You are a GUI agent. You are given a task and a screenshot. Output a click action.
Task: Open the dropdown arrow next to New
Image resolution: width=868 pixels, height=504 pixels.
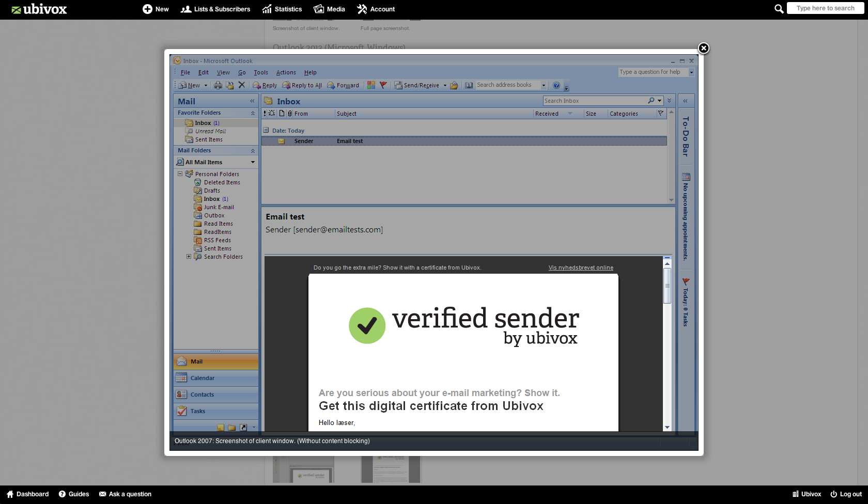(206, 85)
